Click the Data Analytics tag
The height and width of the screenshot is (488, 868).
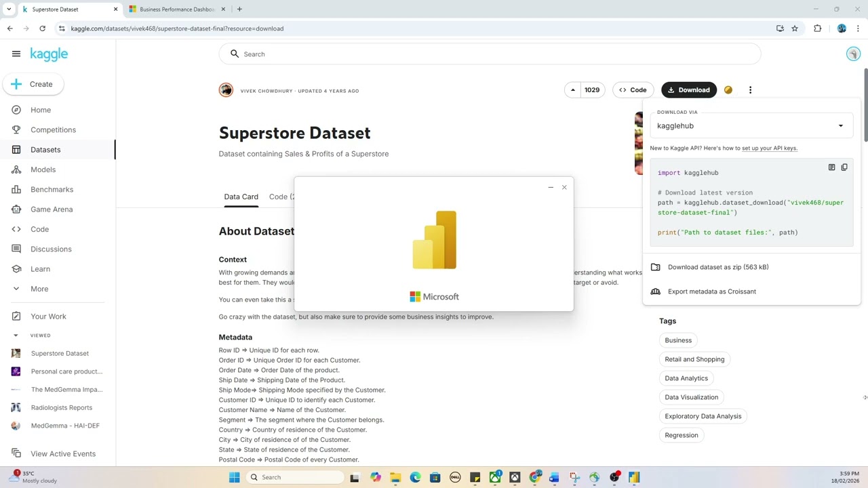pos(686,378)
